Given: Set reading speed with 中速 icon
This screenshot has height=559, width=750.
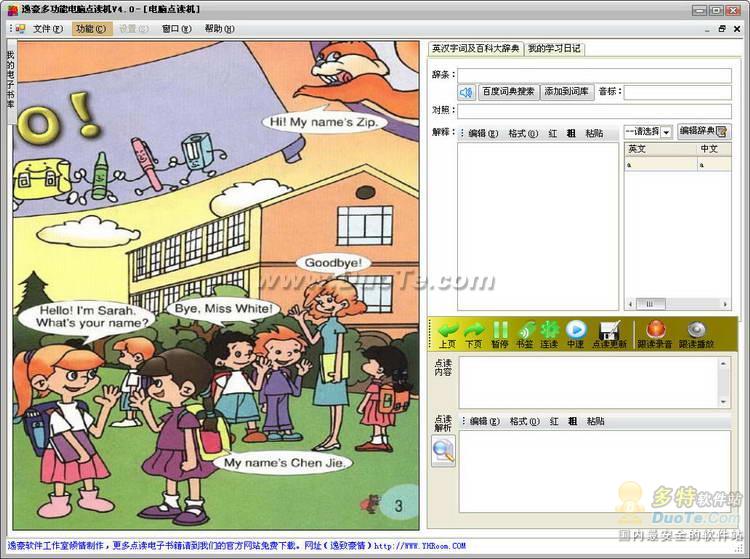Looking at the screenshot, I should click(x=575, y=334).
